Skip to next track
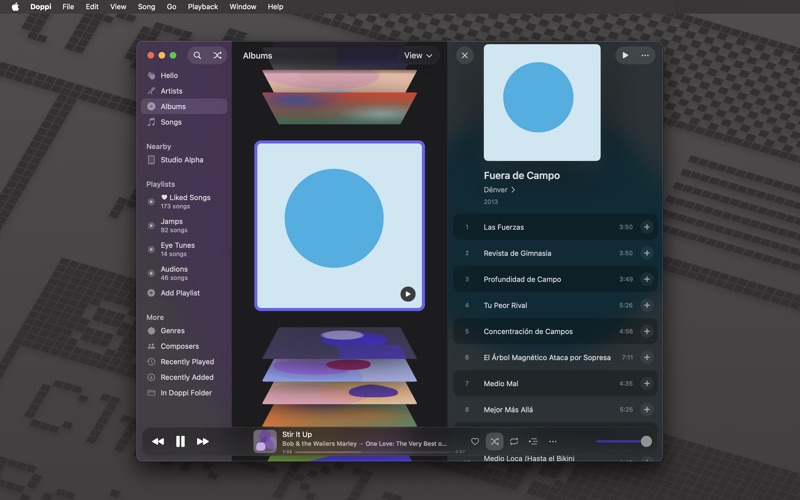Image resolution: width=800 pixels, height=500 pixels. coord(203,441)
